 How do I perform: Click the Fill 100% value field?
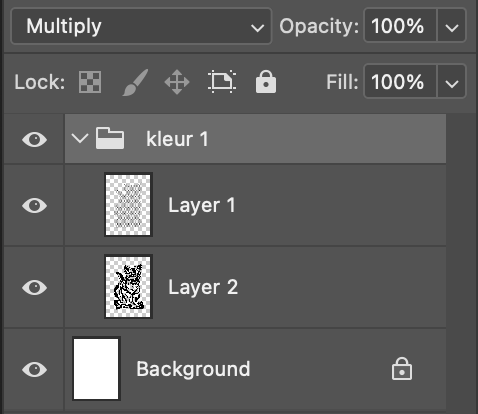(400, 82)
